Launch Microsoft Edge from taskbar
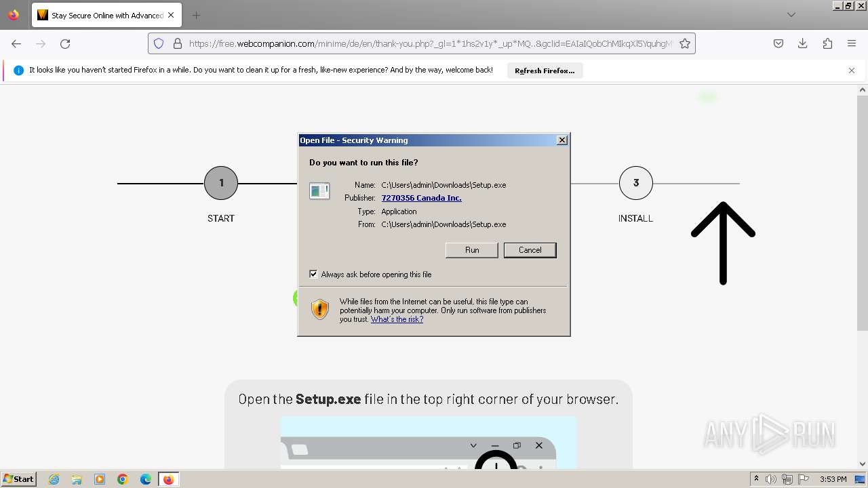 tap(146, 479)
